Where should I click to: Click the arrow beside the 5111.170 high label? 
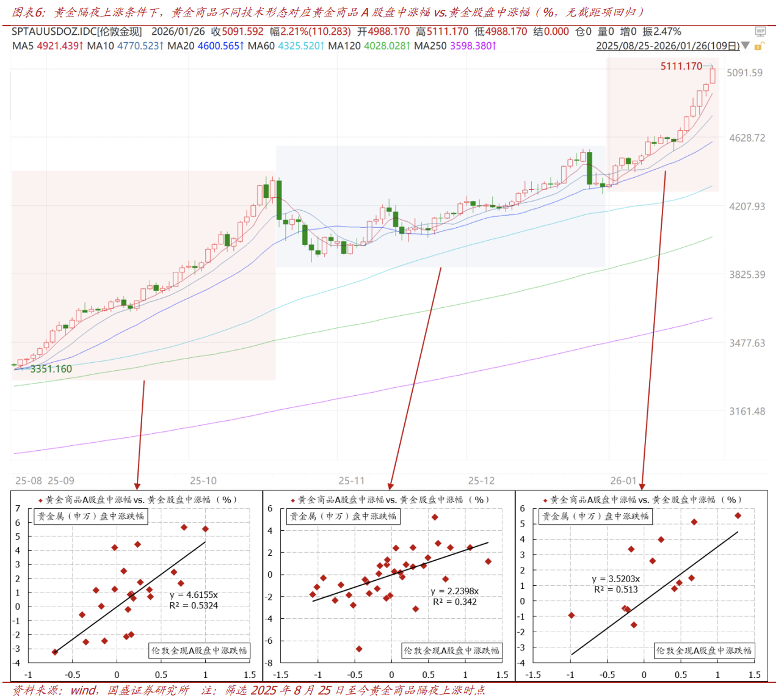[708, 66]
